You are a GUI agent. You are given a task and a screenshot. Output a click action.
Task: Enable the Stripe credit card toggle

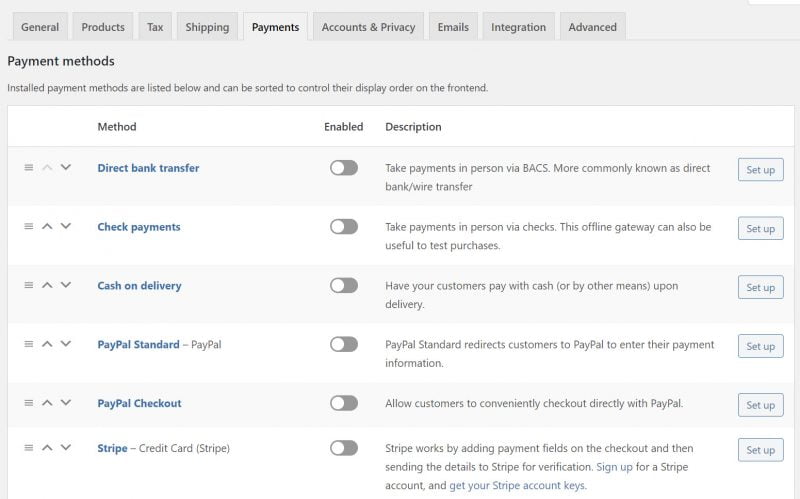343,449
